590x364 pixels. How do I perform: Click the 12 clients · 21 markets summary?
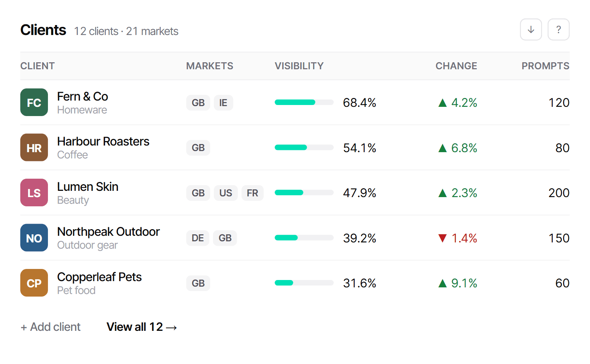126,31
